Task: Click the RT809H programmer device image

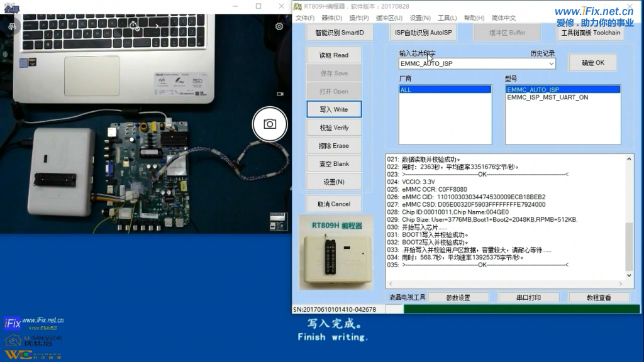Action: click(x=337, y=258)
